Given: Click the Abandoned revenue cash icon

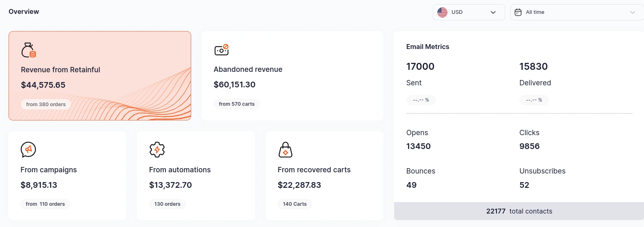Looking at the screenshot, I should 221,50.
